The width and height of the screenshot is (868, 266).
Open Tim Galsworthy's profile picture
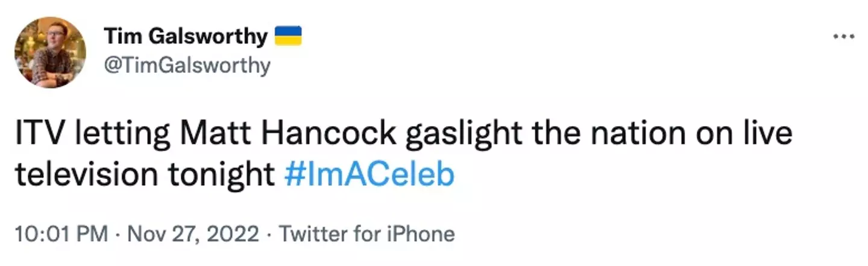point(51,52)
